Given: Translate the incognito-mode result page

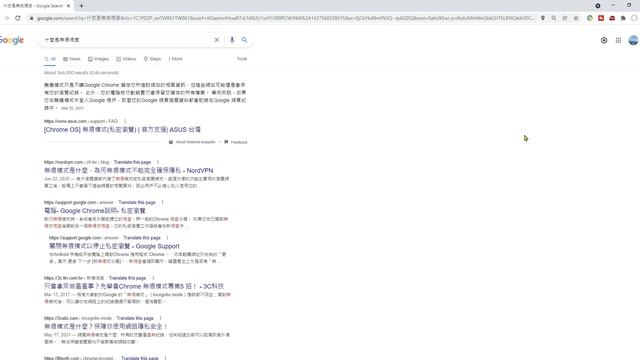Looking at the screenshot, I should [135, 318].
